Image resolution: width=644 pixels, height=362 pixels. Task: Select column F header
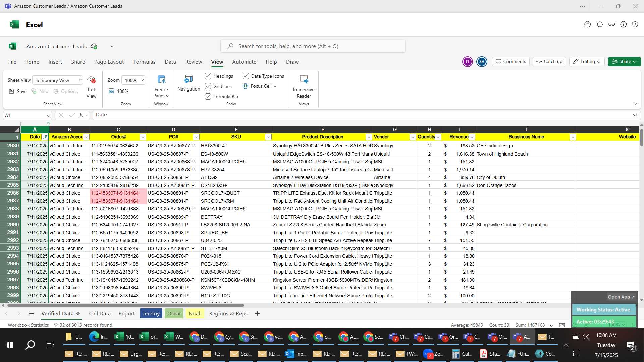(322, 129)
